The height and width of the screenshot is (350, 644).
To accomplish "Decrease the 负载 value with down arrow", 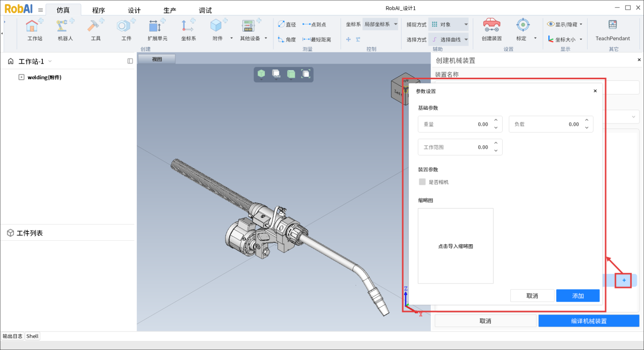I will [x=587, y=128].
